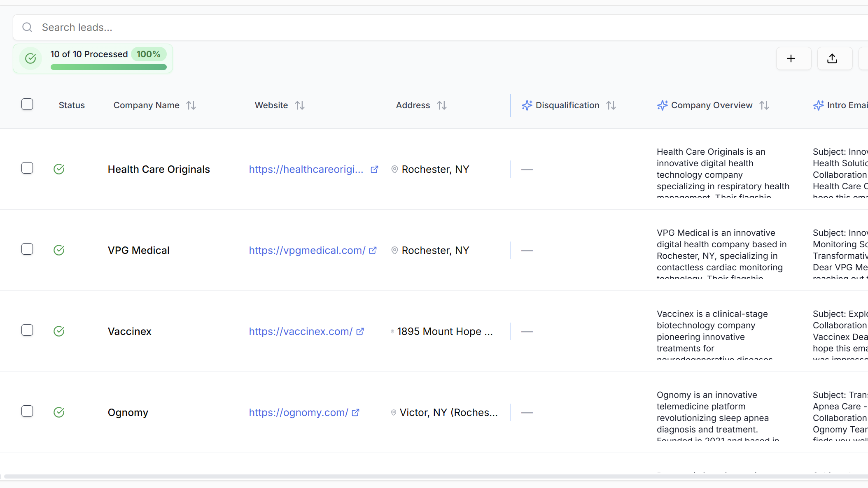The image size is (868, 488).
Task: Sort by Disqualification column arrows
Action: click(x=611, y=105)
